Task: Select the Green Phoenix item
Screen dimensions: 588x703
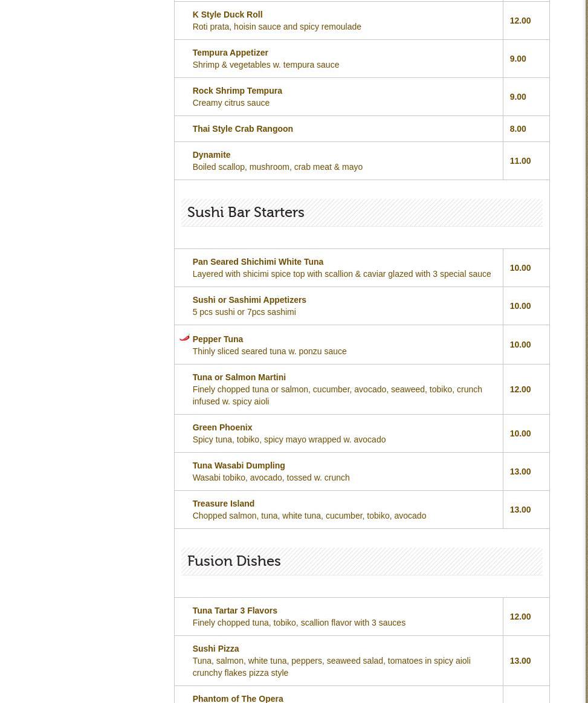Action: coord(222,427)
